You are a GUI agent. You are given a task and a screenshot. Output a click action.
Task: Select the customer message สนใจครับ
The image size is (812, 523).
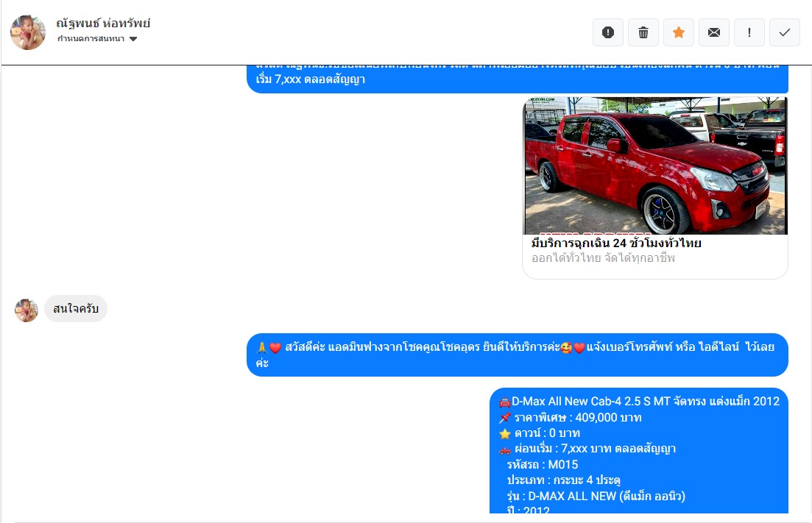pyautogui.click(x=76, y=309)
